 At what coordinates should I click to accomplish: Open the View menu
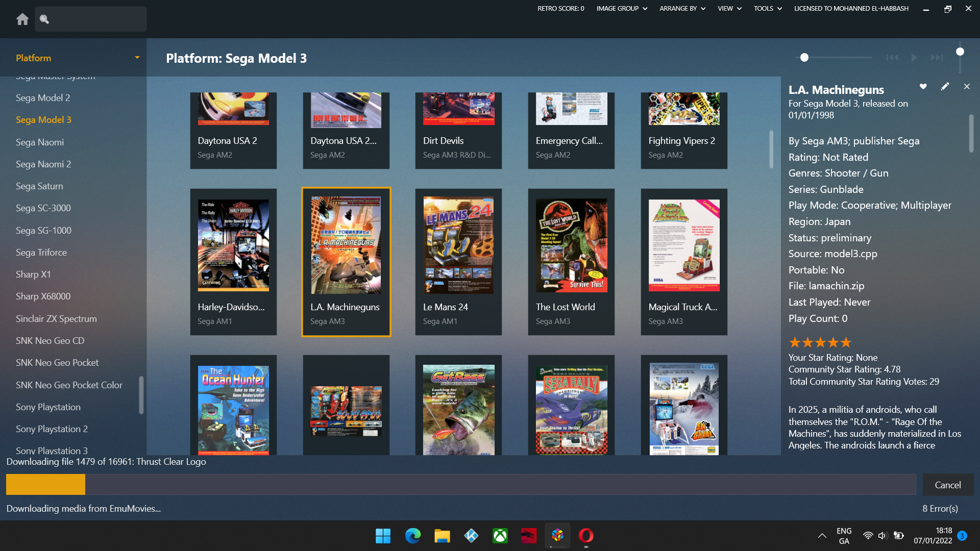click(x=729, y=9)
